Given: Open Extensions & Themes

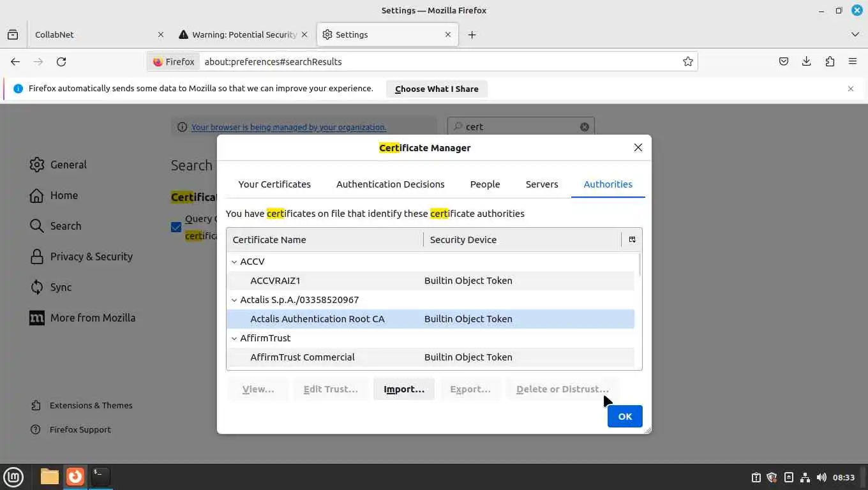Looking at the screenshot, I should pos(82,405).
